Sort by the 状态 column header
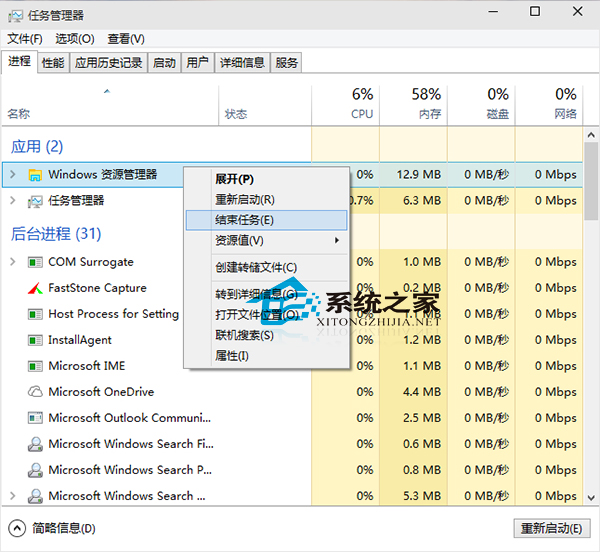Viewport: 600px width, 552px height. pos(265,104)
